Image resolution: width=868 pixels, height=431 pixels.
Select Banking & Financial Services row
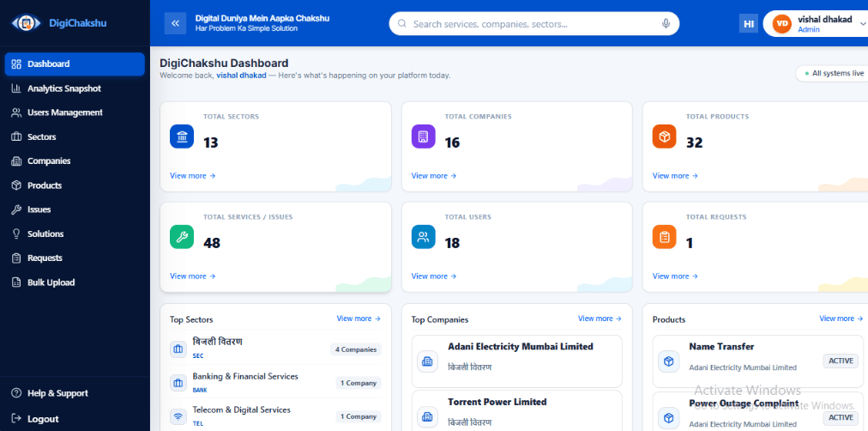275,382
